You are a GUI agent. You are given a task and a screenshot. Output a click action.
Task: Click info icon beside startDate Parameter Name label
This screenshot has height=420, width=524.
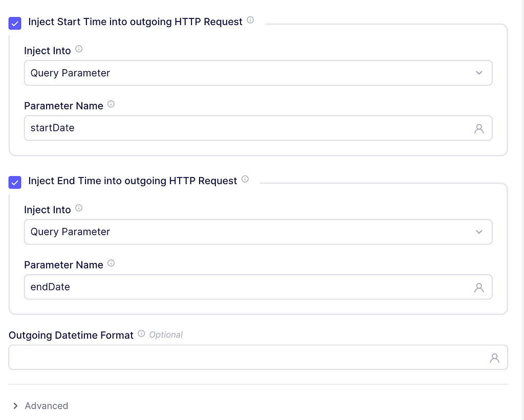(x=111, y=104)
